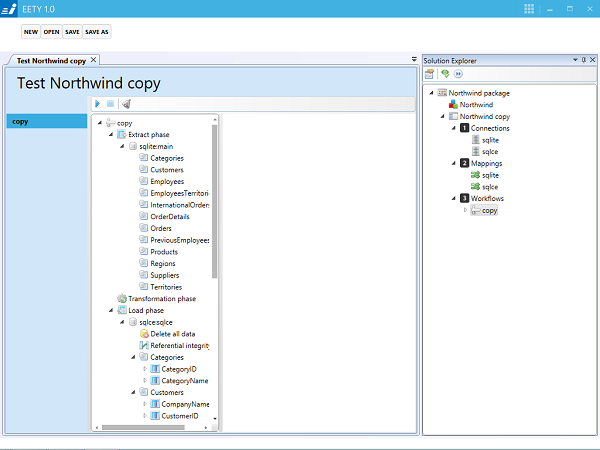The height and width of the screenshot is (450, 600).
Task: Collapse the Connections node in Solution Explorer
Action: (x=454, y=128)
